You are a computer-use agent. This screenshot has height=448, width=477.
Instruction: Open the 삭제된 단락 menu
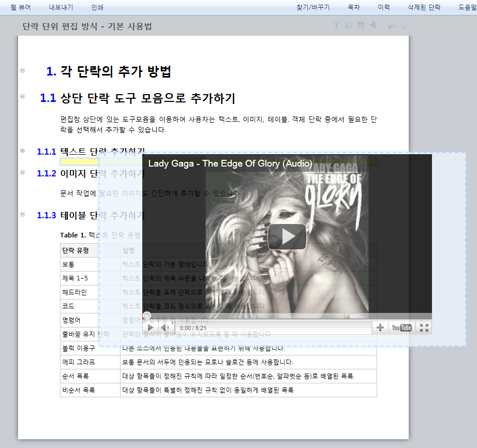tap(424, 7)
